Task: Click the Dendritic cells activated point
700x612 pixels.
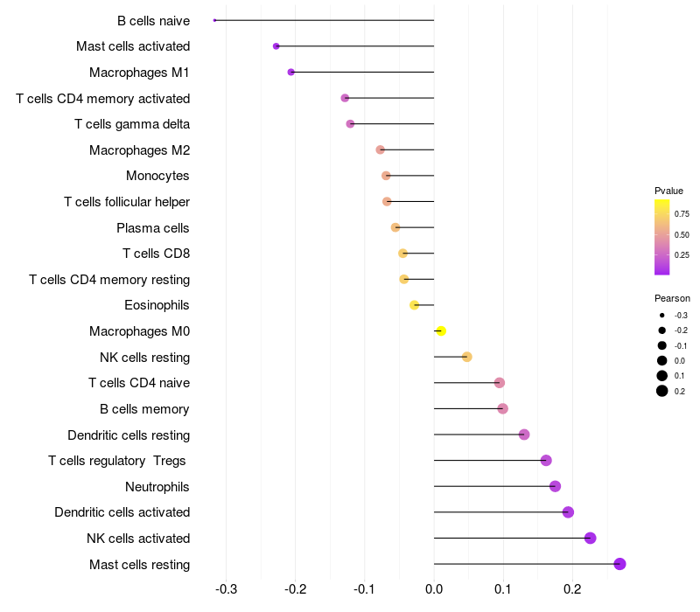Action: pyautogui.click(x=568, y=512)
